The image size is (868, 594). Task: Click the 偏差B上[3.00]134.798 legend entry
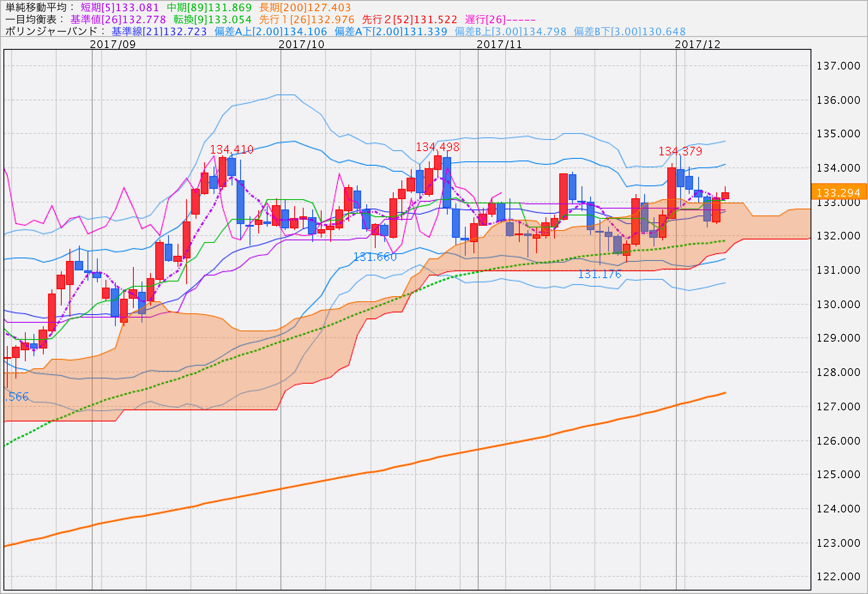click(x=510, y=31)
